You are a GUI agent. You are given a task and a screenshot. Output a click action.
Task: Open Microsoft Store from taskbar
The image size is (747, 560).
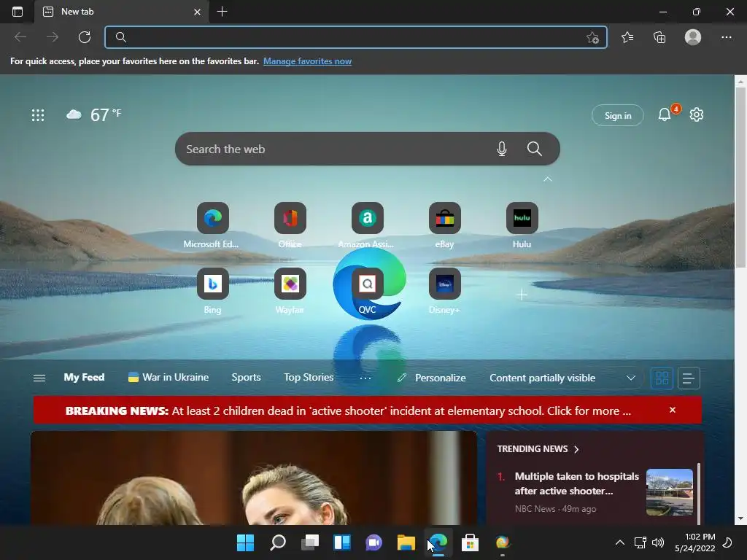pyautogui.click(x=470, y=542)
